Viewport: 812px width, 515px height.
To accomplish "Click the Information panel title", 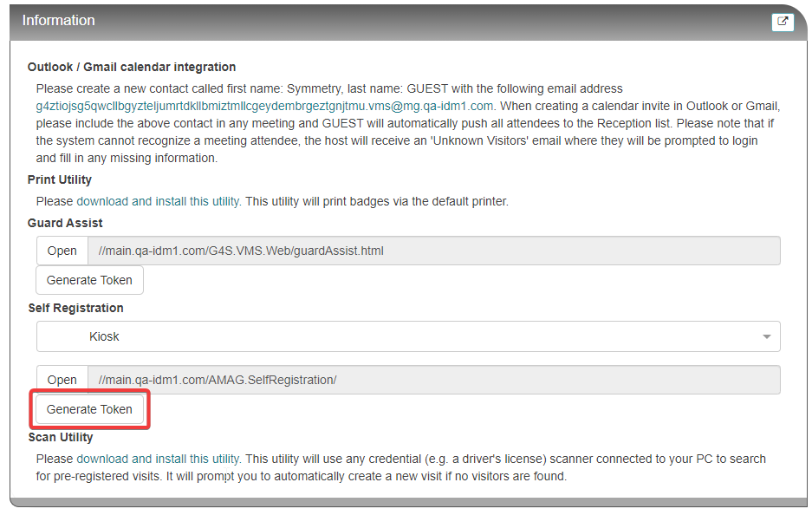I will click(x=59, y=20).
